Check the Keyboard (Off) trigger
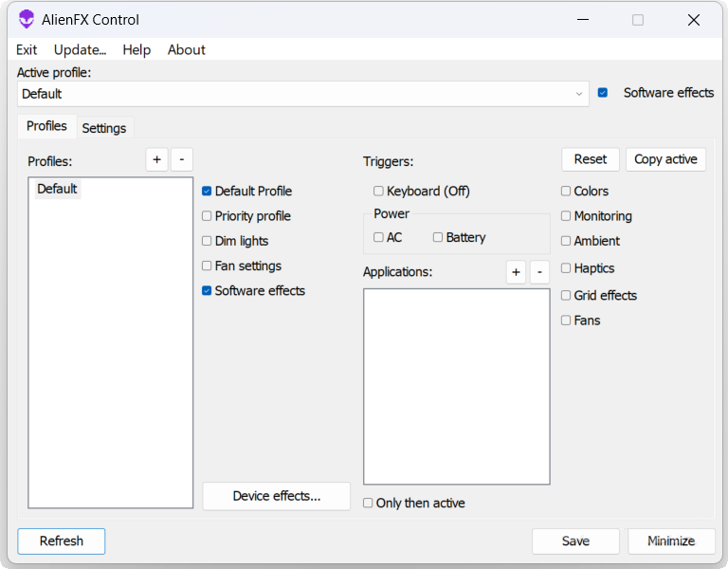The image size is (728, 569). [379, 192]
